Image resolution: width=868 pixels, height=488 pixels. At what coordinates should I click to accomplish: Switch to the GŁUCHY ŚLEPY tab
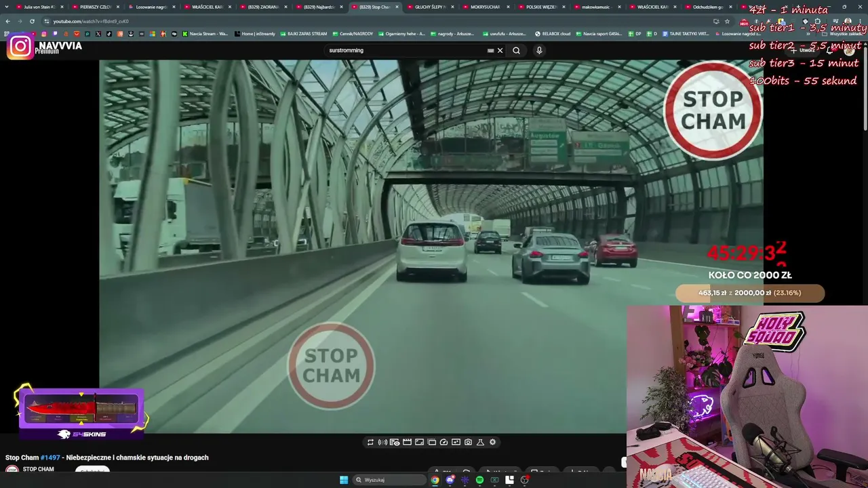430,7
